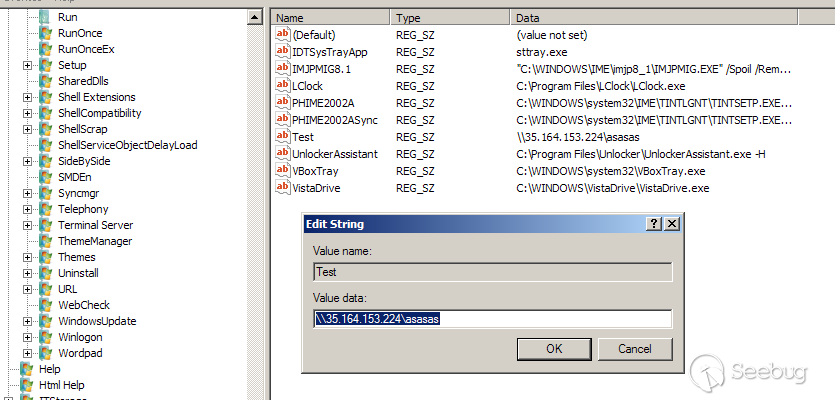
Task: Click the Value data text field
Action: [492, 319]
